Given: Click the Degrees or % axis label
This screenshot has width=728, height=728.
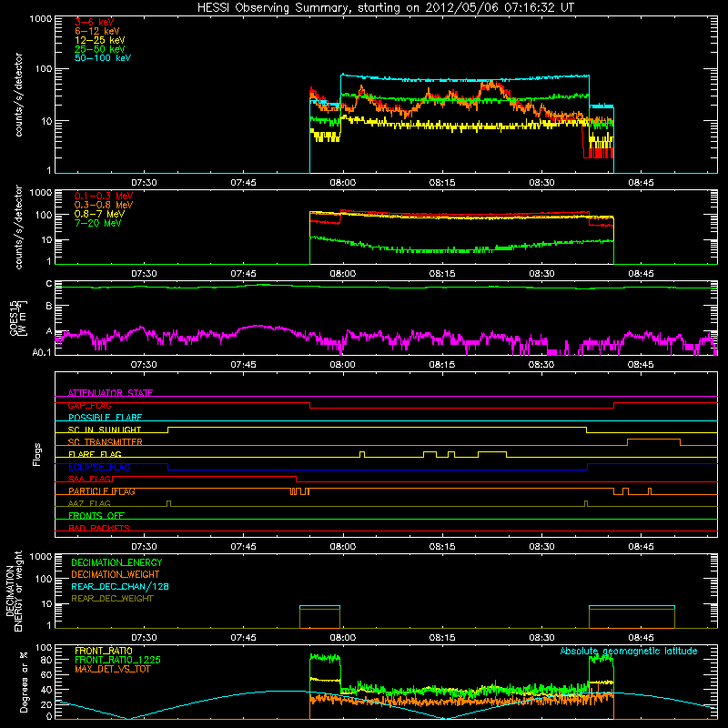Looking at the screenshot, I should click(25, 682).
